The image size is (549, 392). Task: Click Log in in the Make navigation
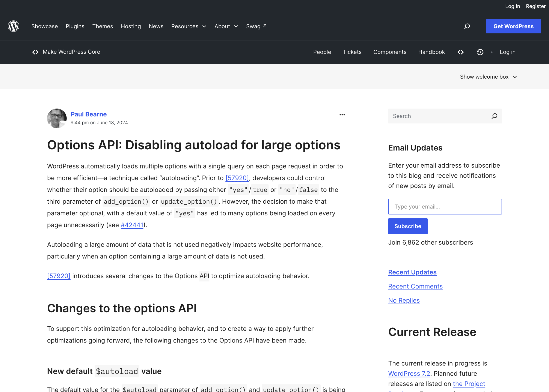pyautogui.click(x=508, y=52)
